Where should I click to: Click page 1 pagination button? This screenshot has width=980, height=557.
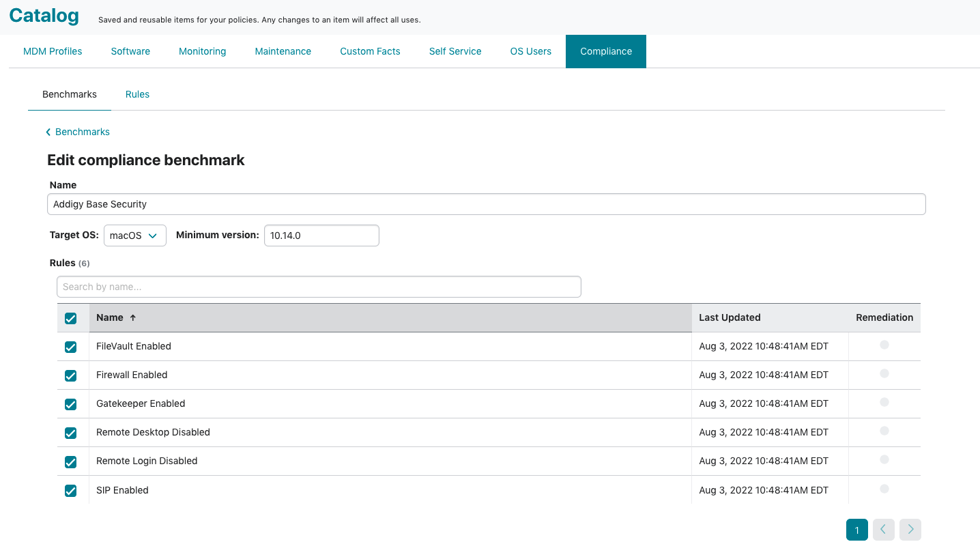857,530
